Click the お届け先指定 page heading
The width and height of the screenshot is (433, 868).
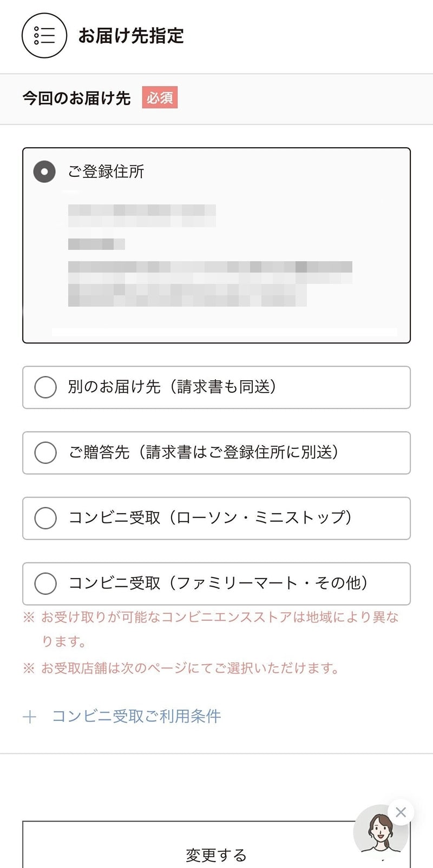pos(131,36)
